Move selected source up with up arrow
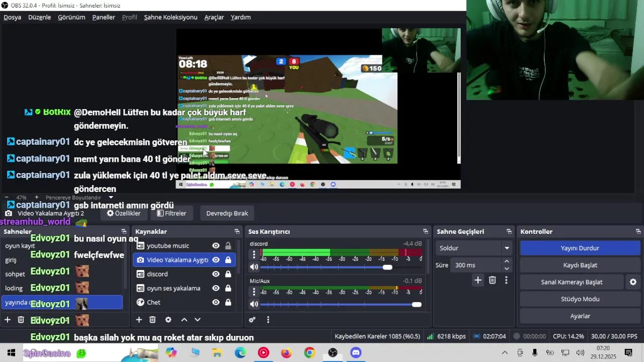This screenshot has width=644, height=362. (x=184, y=320)
